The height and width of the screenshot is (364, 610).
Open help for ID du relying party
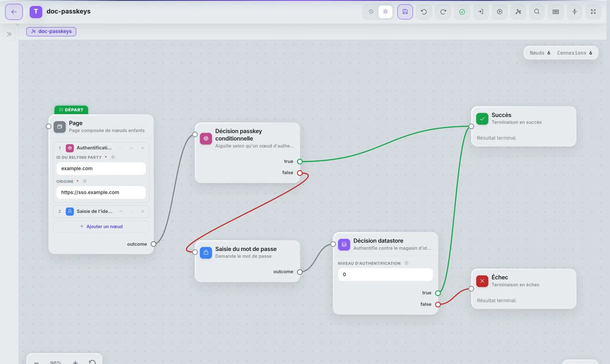coord(113,157)
